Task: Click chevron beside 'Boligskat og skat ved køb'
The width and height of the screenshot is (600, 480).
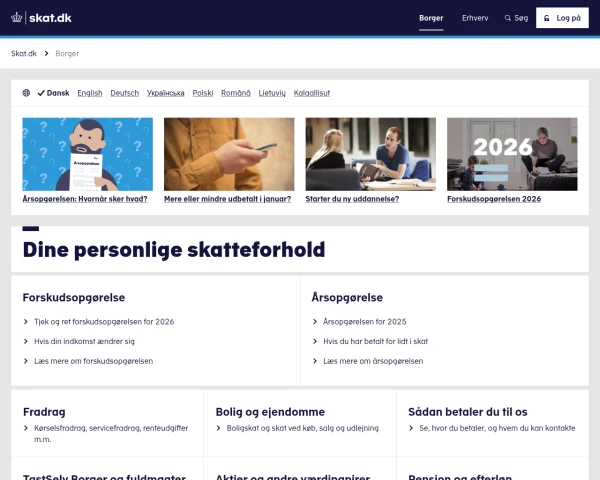Action: click(218, 428)
